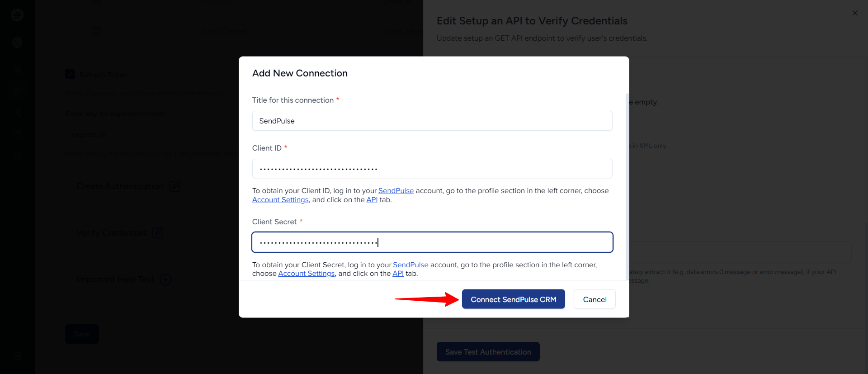The image size is (868, 374).
Task: Cancel the Add New Connection dialog
Action: click(594, 299)
